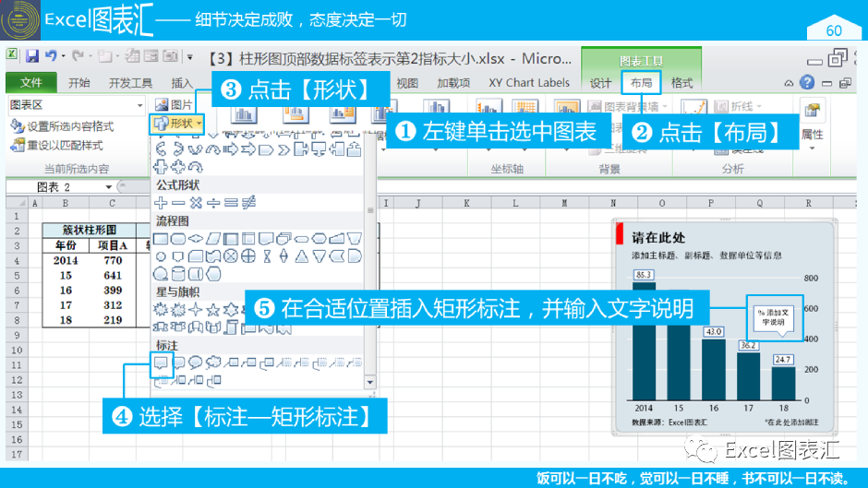
Task: Select the plus formula shape
Action: (161, 203)
